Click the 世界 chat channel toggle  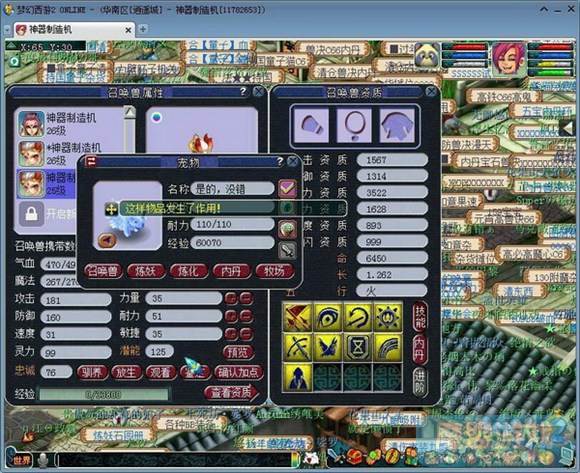20,460
